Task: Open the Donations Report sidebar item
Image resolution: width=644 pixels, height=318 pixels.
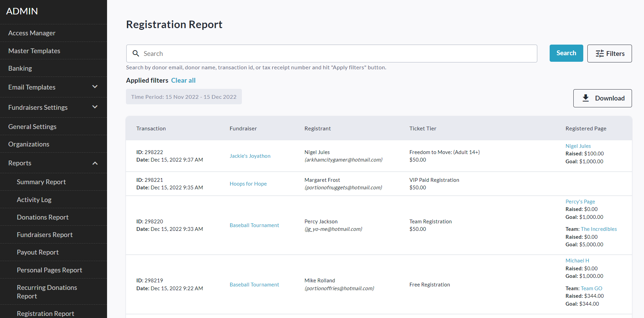Action: click(x=43, y=217)
